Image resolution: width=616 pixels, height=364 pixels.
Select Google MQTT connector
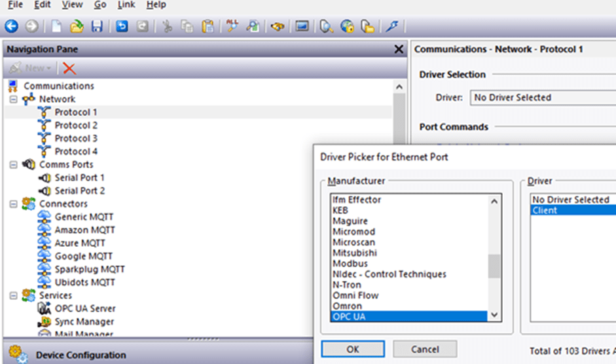click(84, 256)
